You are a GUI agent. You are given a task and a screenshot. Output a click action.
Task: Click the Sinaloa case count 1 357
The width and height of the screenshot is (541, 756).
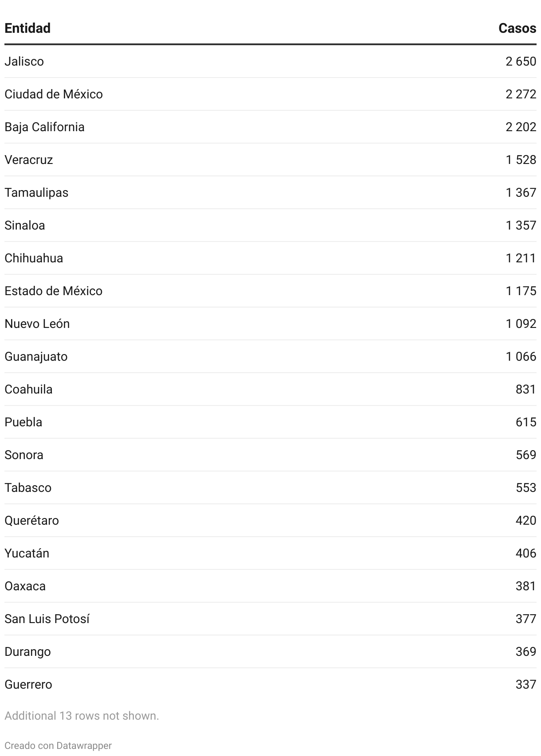(x=521, y=226)
